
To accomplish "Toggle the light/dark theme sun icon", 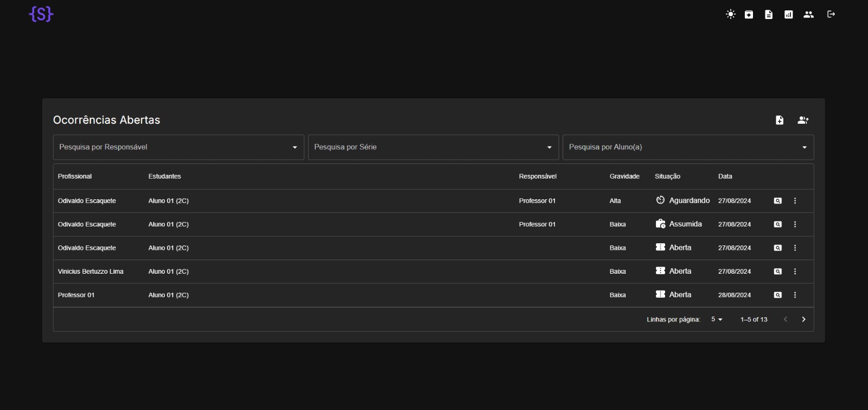I will click(x=730, y=15).
